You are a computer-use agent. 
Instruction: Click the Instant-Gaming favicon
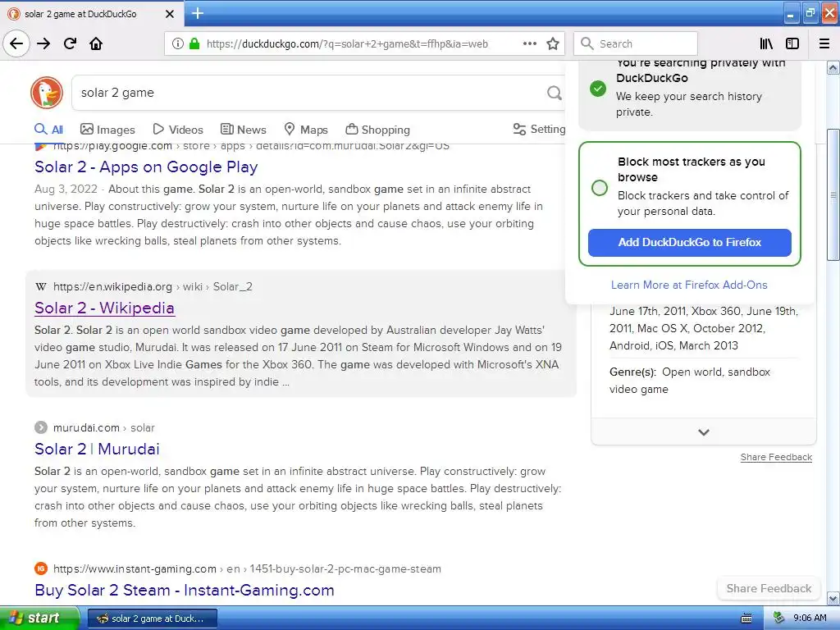(41, 568)
